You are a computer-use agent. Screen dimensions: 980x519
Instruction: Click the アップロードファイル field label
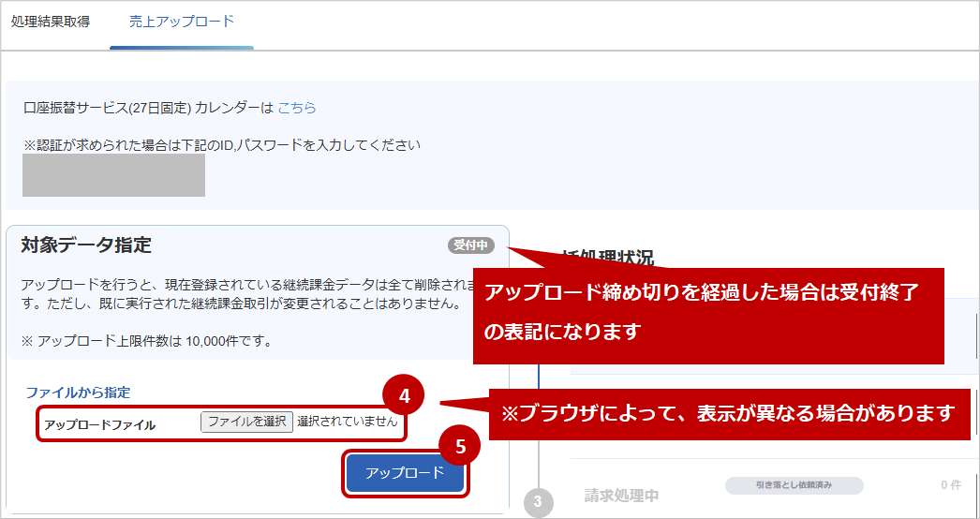coord(100,425)
